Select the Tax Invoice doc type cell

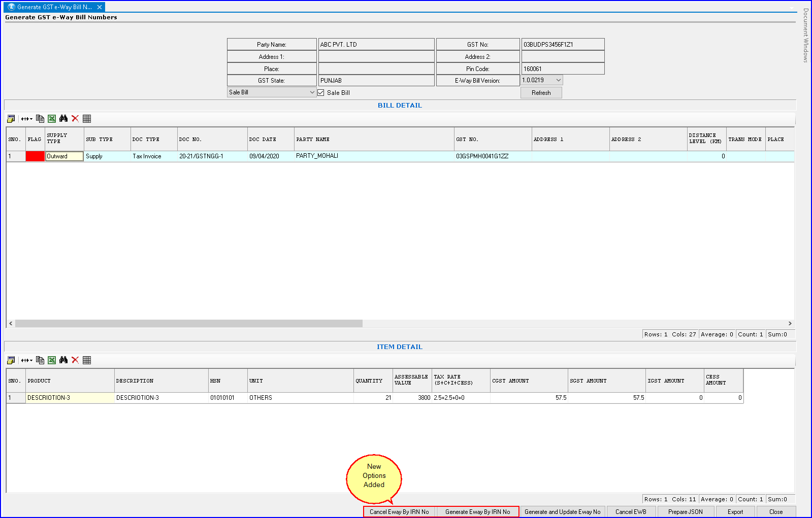pos(154,156)
